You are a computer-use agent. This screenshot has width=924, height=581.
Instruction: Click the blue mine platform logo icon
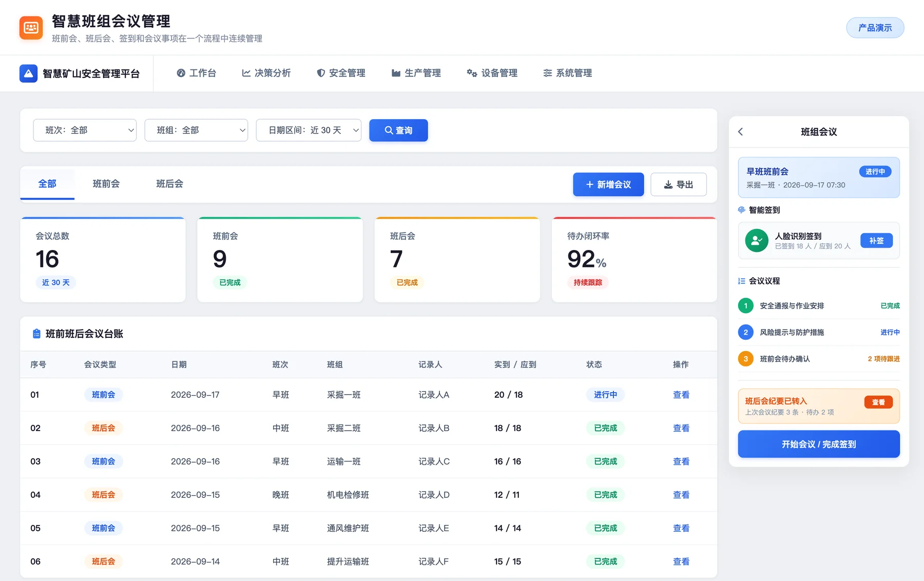28,73
